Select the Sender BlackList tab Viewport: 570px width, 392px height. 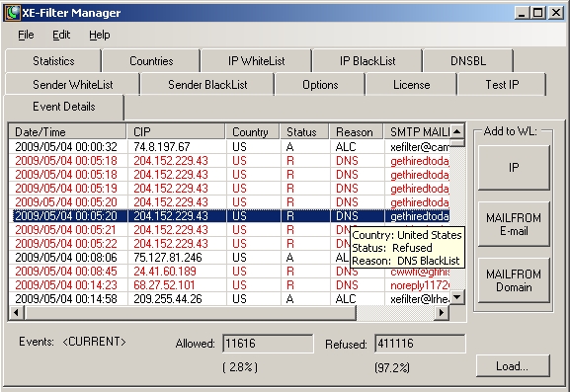click(207, 85)
